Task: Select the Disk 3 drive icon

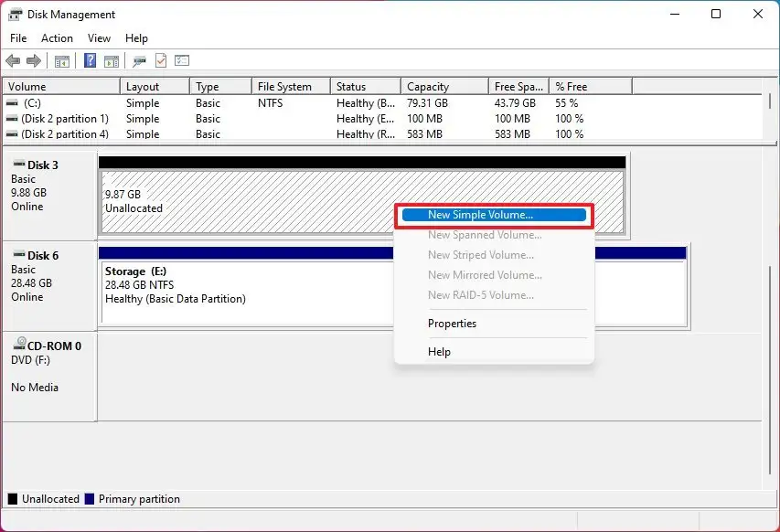Action: (x=20, y=165)
